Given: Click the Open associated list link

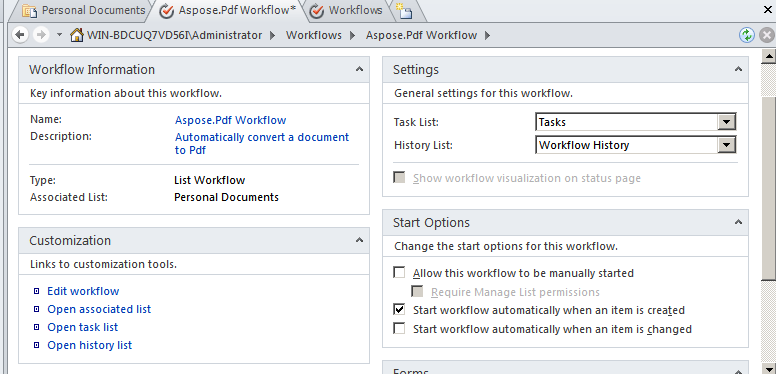Looking at the screenshot, I should (99, 309).
